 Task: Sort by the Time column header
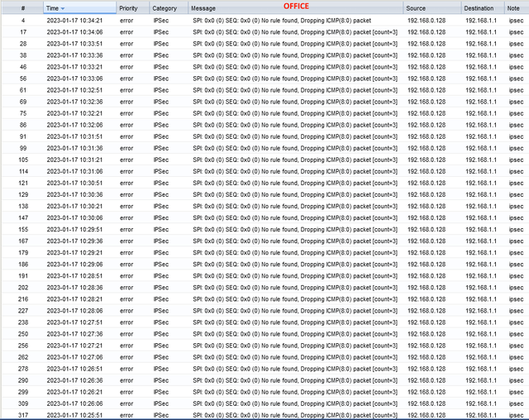79,8
